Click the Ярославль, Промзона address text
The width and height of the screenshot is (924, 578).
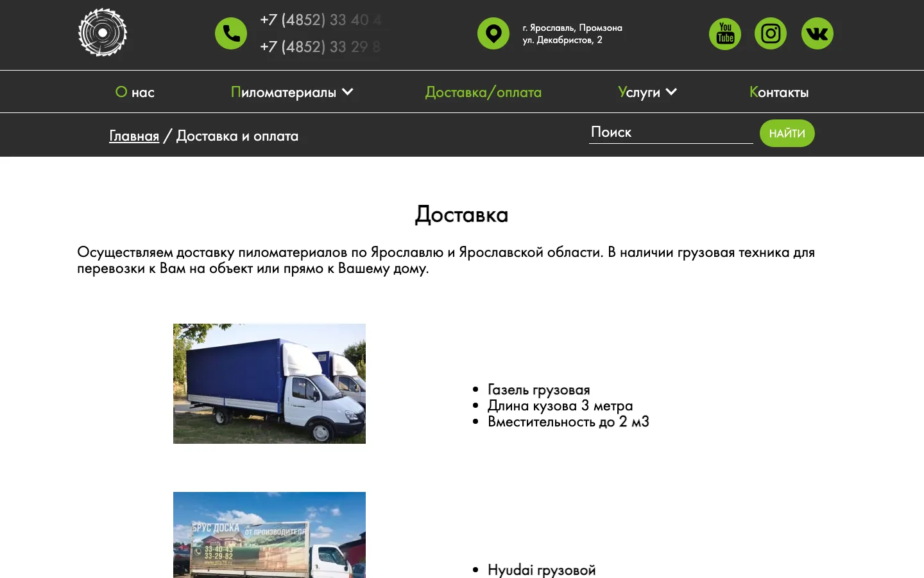click(x=572, y=33)
